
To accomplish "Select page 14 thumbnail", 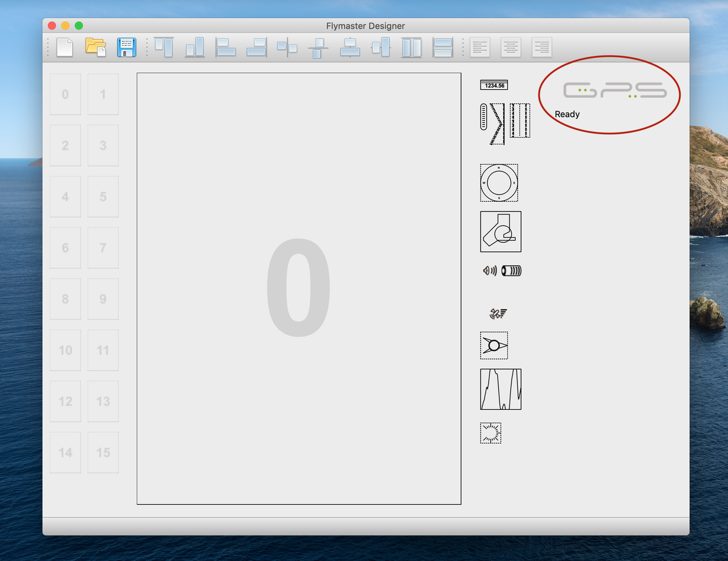I will pos(65,452).
